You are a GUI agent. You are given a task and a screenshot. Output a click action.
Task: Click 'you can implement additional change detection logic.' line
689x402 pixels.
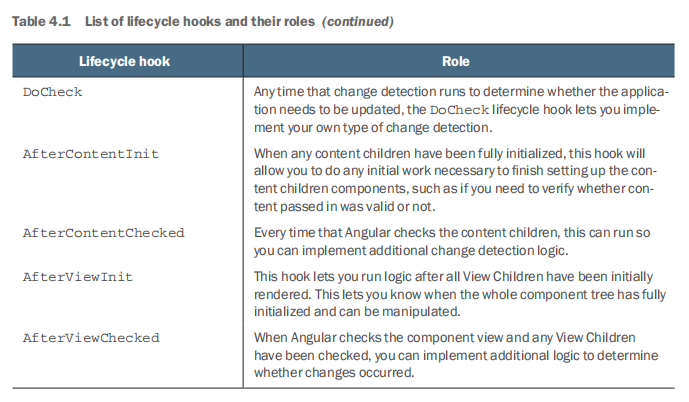coord(411,250)
